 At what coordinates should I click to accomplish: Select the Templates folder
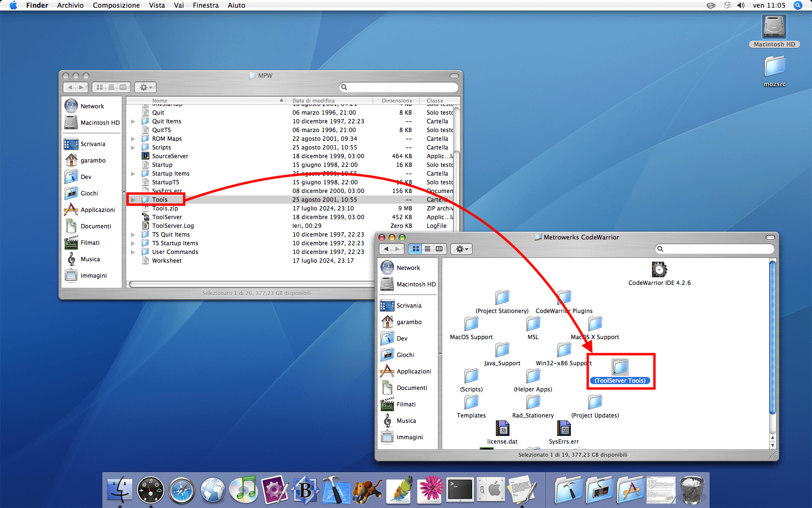click(471, 402)
